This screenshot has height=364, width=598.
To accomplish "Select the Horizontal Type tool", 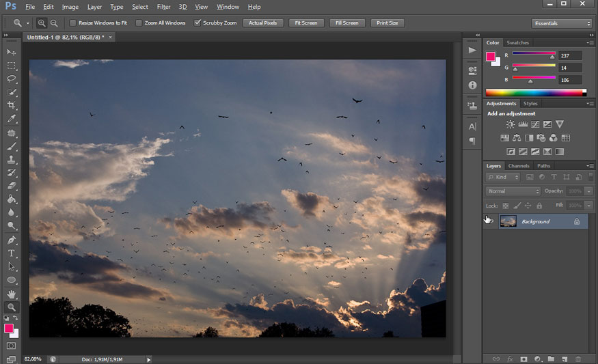I will point(11,253).
